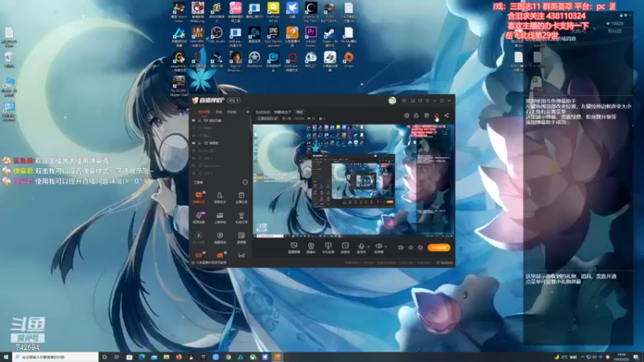Open the first orange tool in toolbox
This screenshot has width=644, height=362.
click(199, 196)
